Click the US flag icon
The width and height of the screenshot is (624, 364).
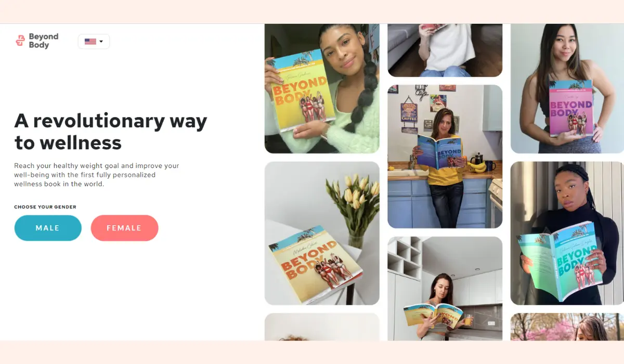[90, 42]
